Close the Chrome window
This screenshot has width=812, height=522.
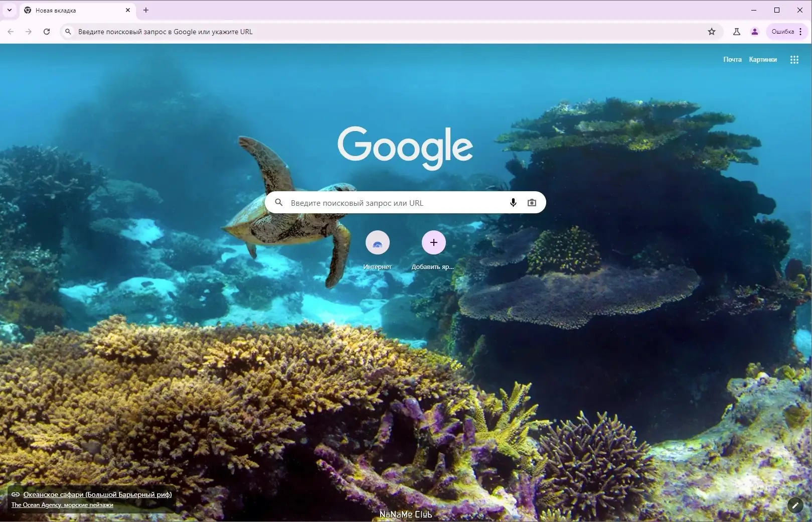(x=800, y=10)
